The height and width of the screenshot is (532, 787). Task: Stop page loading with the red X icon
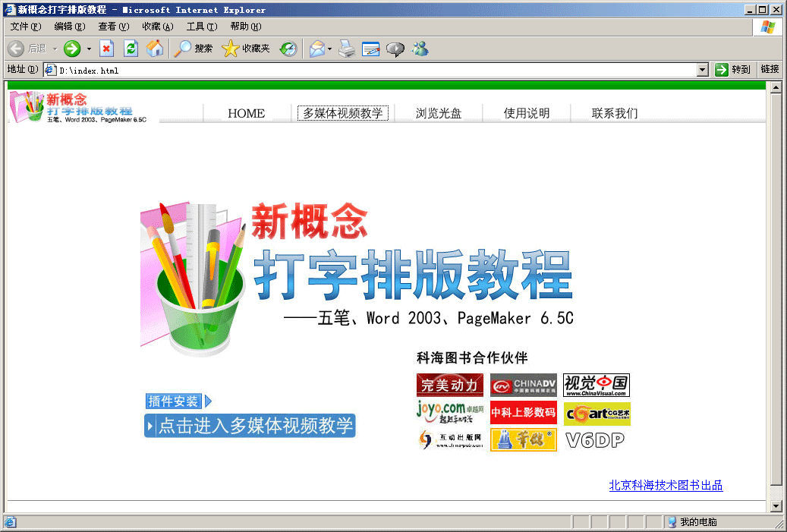click(106, 49)
